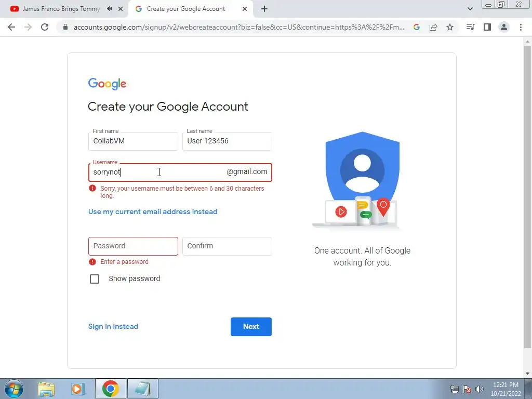Image resolution: width=532 pixels, height=399 pixels.
Task: Click the password error exclamation icon
Action: [92, 262]
